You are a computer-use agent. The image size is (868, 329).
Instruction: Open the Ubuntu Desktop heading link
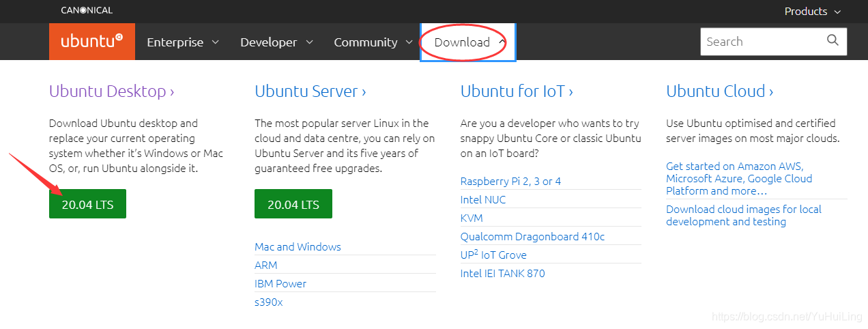point(111,91)
